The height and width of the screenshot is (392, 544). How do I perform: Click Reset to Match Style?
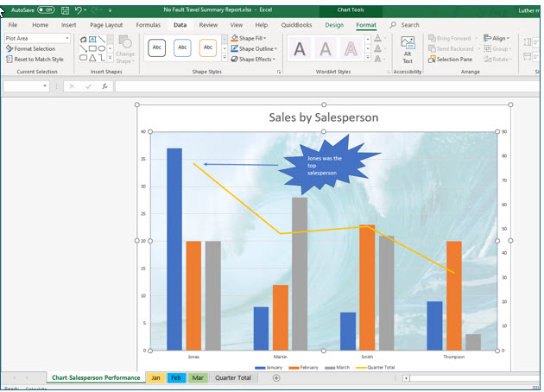click(x=35, y=60)
